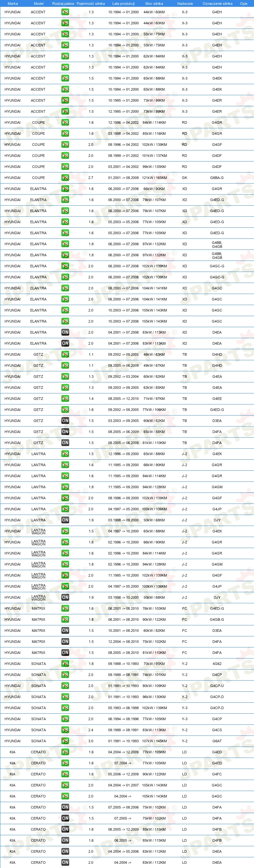This screenshot has height=868, width=254.
Task: Click petrol icon in Sonata 1.8 4G62 row
Action: (x=65, y=663)
